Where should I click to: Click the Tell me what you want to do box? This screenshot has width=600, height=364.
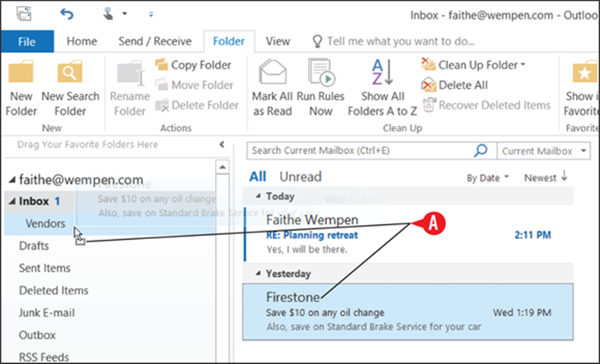[394, 41]
